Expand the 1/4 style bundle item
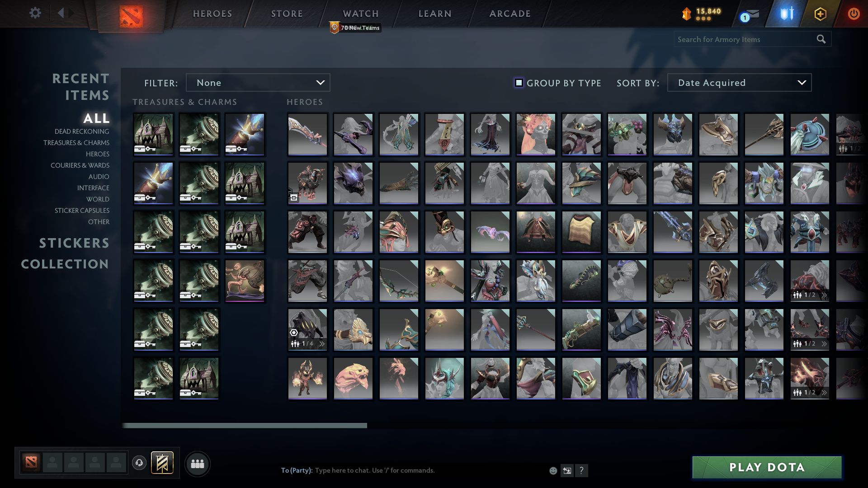This screenshot has width=868, height=488. click(x=322, y=343)
